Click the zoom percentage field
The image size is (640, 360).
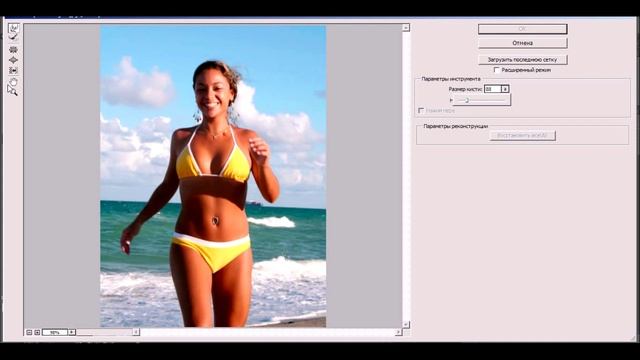pos(55,332)
